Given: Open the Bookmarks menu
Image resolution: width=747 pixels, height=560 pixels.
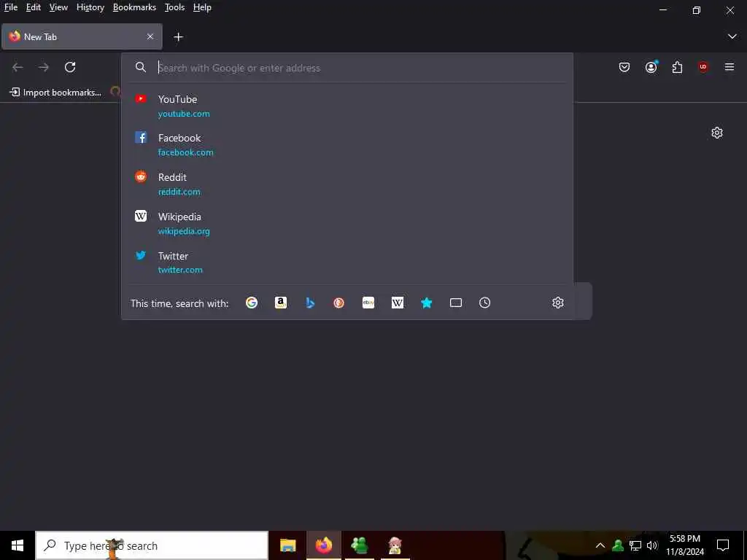Looking at the screenshot, I should tap(134, 7).
